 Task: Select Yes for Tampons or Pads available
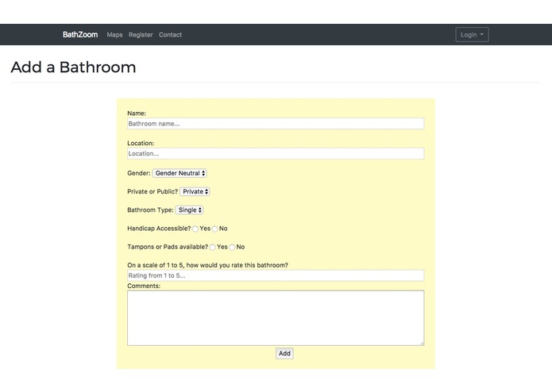[212, 247]
